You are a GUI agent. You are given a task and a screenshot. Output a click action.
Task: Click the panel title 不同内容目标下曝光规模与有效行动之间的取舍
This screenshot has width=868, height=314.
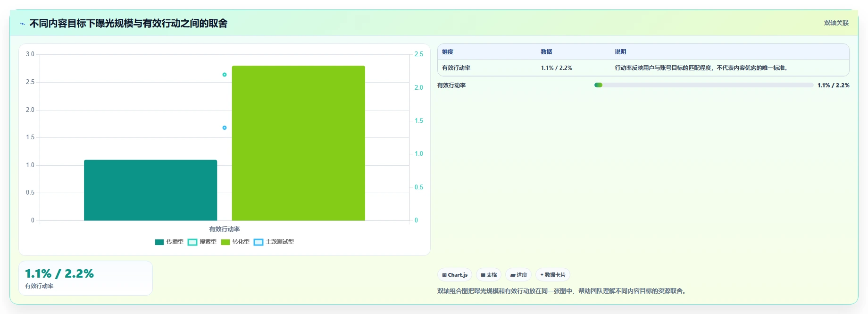click(x=128, y=24)
